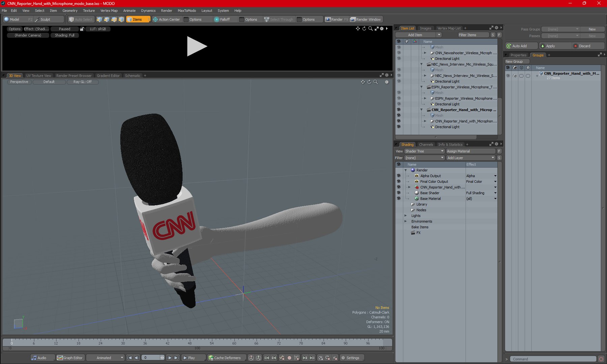Click preview pan/move view icon
607x364 pixels.
click(358, 29)
